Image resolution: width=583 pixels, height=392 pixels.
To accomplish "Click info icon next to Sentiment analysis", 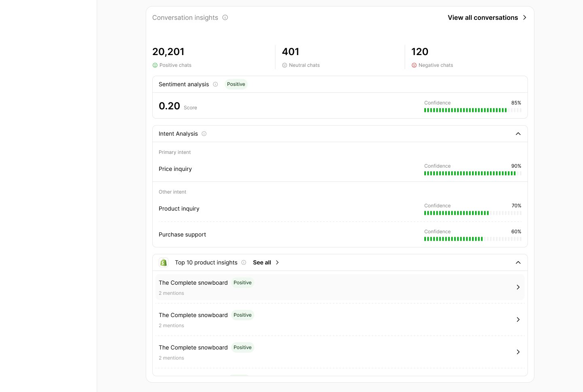I will 215,84.
